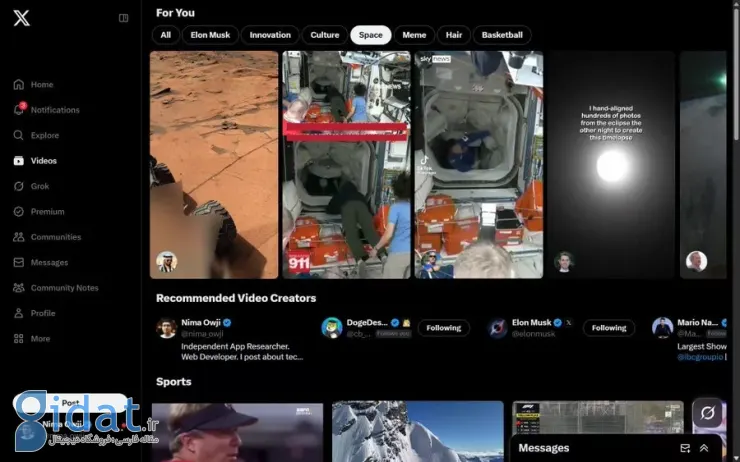Image resolution: width=740 pixels, height=462 pixels.
Task: Open Elon Musk creator name link
Action: pos(531,323)
